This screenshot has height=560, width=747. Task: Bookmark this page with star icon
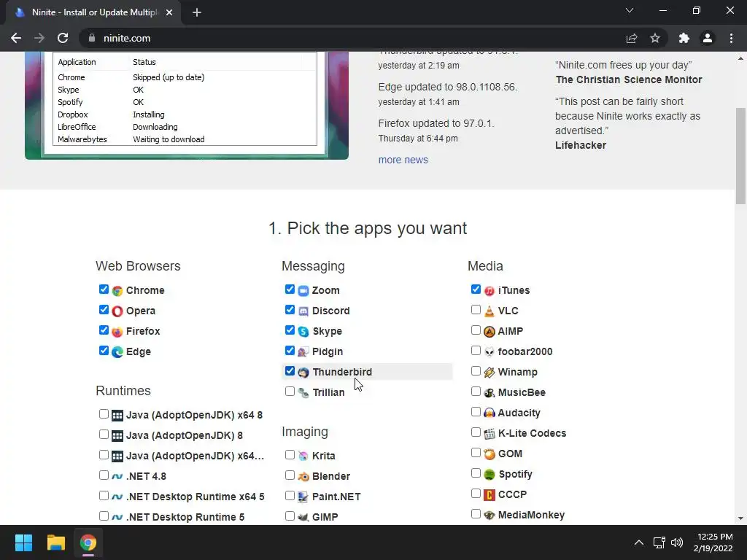point(655,38)
